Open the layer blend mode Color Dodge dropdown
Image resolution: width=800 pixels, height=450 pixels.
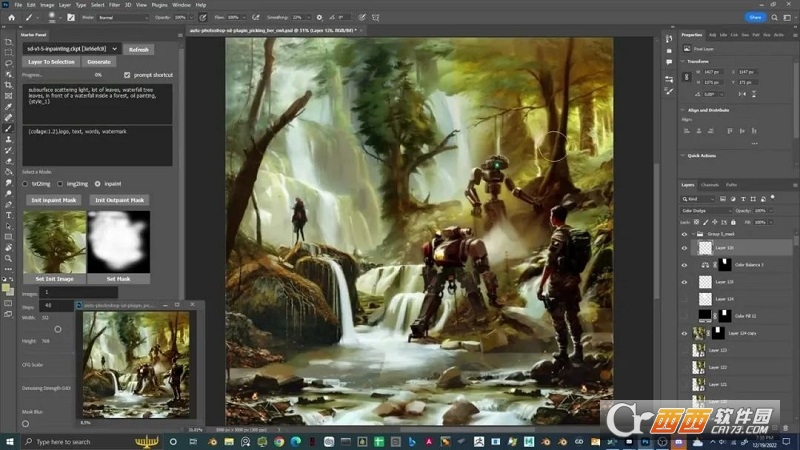tap(706, 211)
